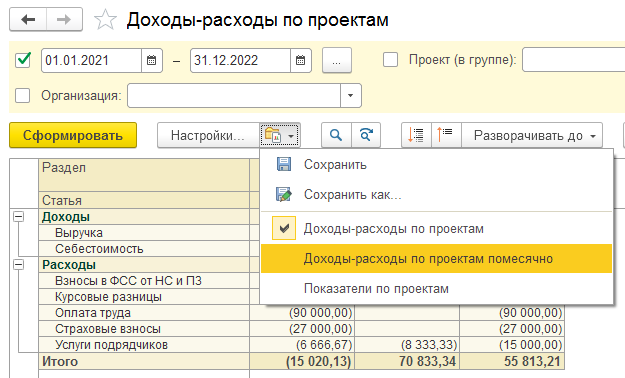Image resolution: width=625 pixels, height=378 pixels.
Task: Select Доходы-расходы по проектам помесячно variant
Action: click(x=436, y=258)
